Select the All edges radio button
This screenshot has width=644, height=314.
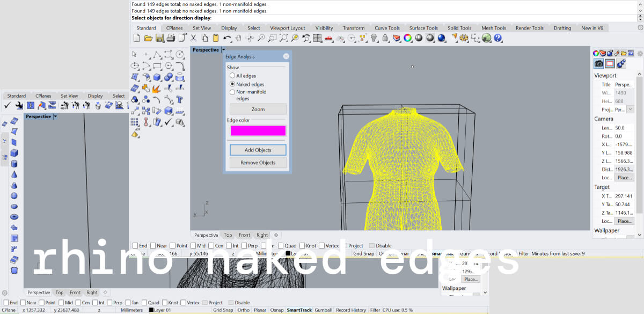coord(232,76)
